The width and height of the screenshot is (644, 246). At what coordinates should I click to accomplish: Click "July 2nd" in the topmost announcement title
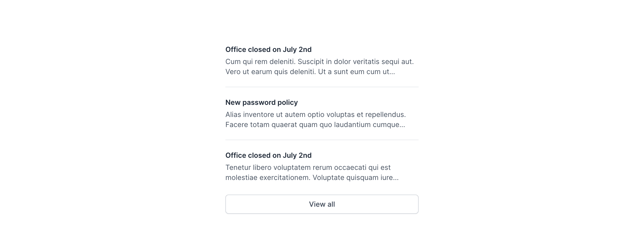(x=297, y=49)
